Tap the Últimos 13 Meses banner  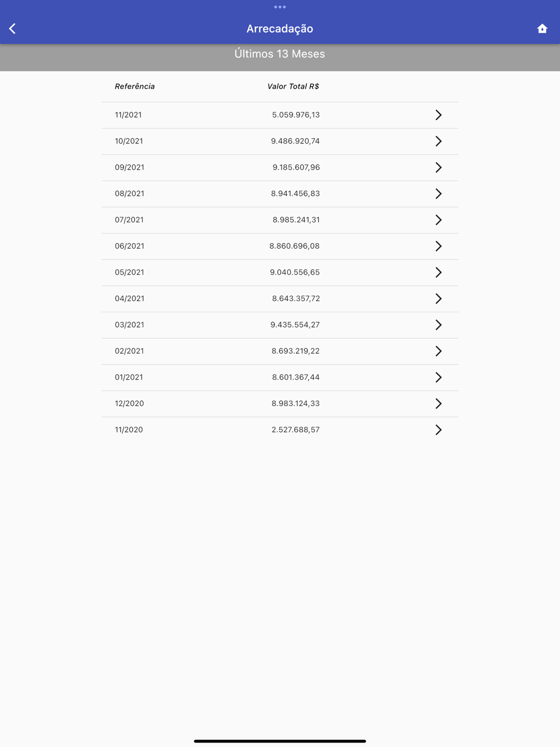tap(280, 57)
